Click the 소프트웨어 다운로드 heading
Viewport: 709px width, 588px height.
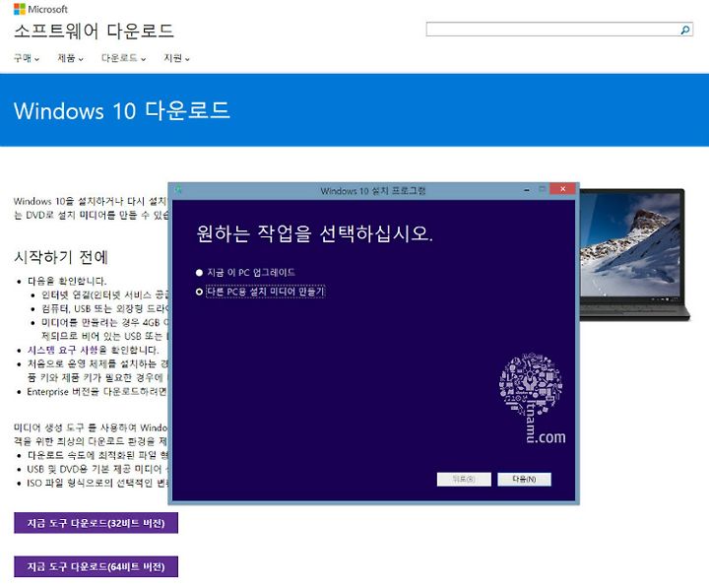95,31
